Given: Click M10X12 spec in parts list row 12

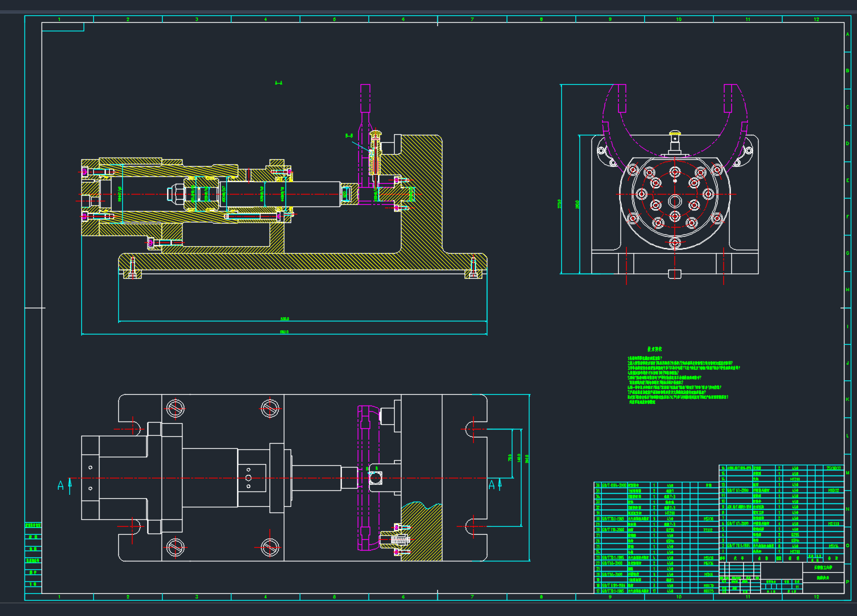Looking at the screenshot, I should coord(834,490).
